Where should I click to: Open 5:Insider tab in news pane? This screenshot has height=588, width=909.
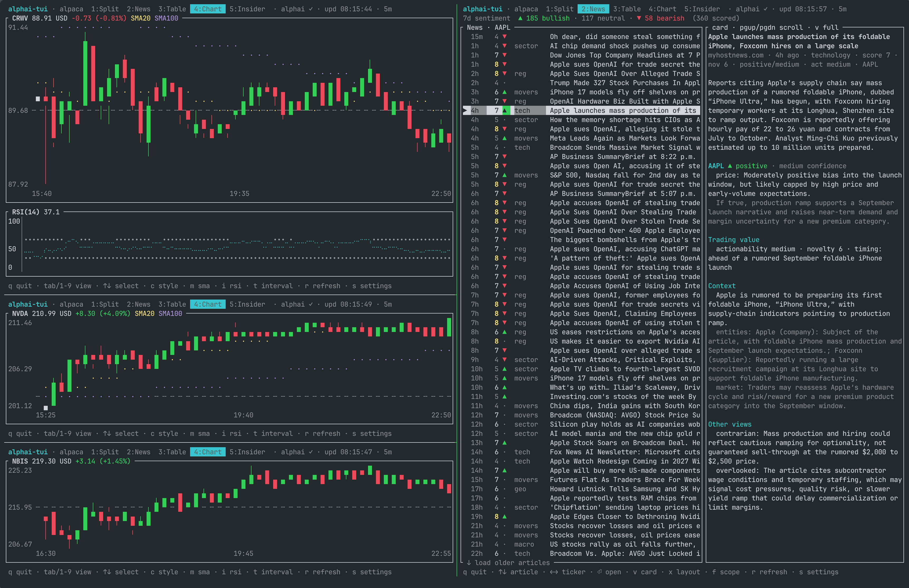[x=702, y=9]
